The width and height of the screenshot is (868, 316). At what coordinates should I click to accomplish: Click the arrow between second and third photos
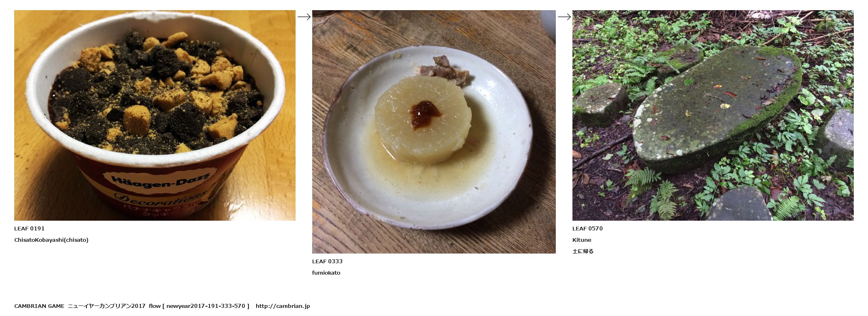pos(564,17)
